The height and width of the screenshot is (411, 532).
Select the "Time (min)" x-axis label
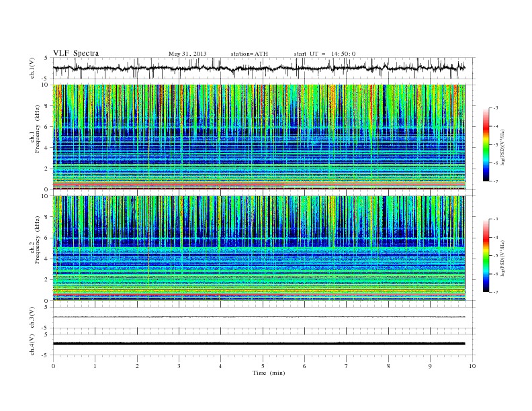[x=269, y=373]
